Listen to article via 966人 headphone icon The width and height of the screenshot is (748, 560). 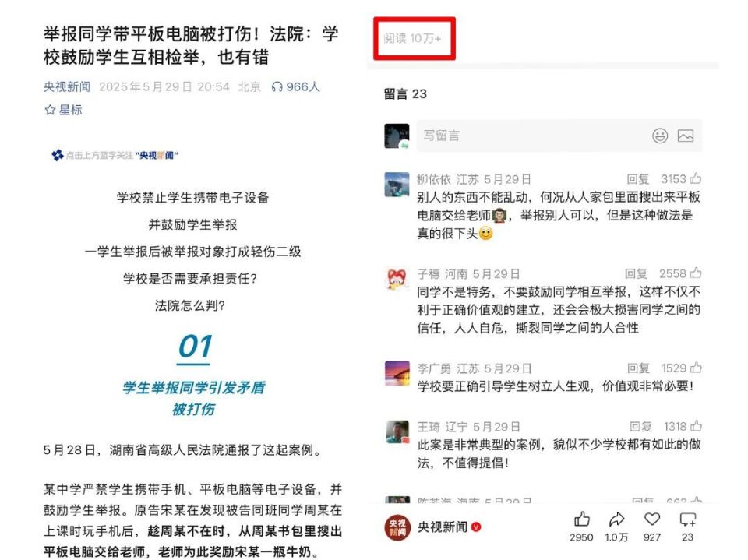click(x=295, y=86)
